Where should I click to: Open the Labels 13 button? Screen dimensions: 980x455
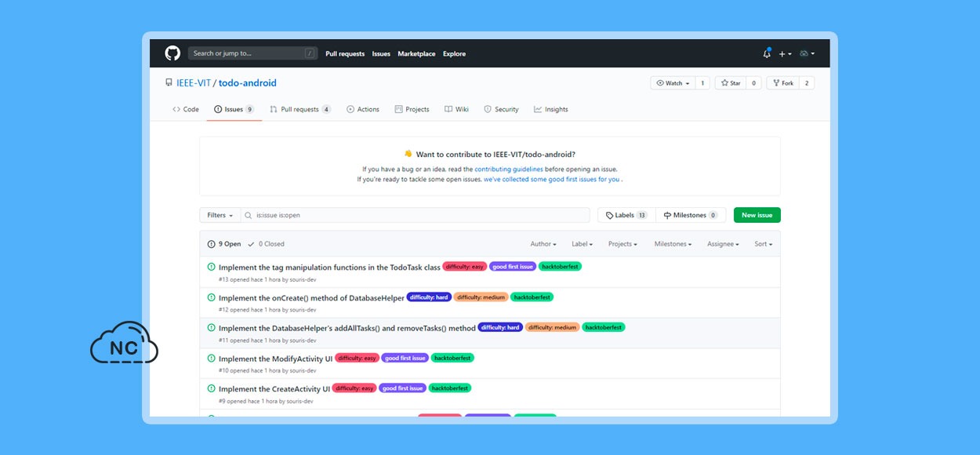pyautogui.click(x=626, y=215)
